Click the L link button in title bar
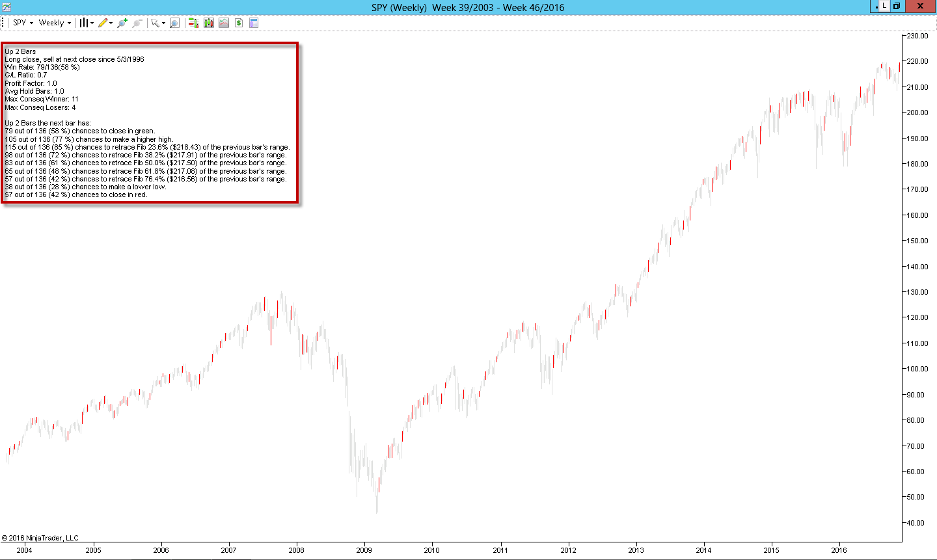Image resolution: width=937 pixels, height=560 pixels. point(884,6)
